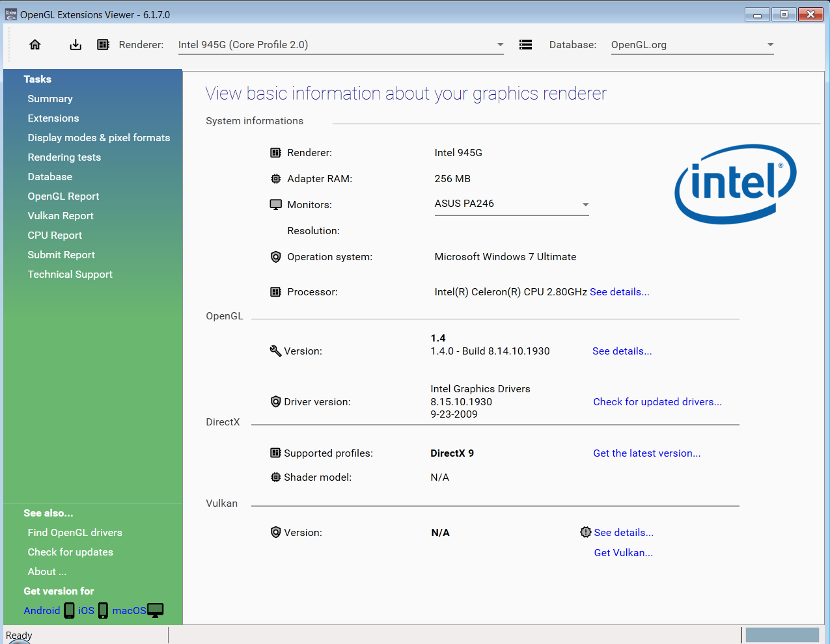The width and height of the screenshot is (830, 644).
Task: Click Check for updated drivers link
Action: pyautogui.click(x=657, y=402)
